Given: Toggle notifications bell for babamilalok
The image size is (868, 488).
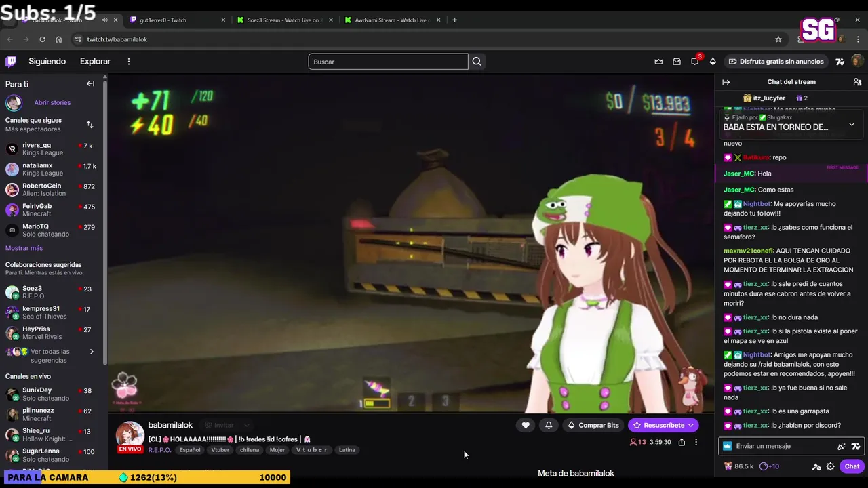Looking at the screenshot, I should point(549,425).
